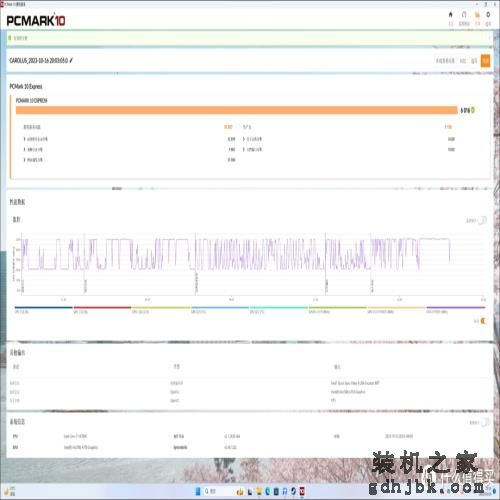The height and width of the screenshot is (500, 500).
Task: Open the Benchmarks headphone-shaped icon in the top navigation
Action: (x=464, y=15)
